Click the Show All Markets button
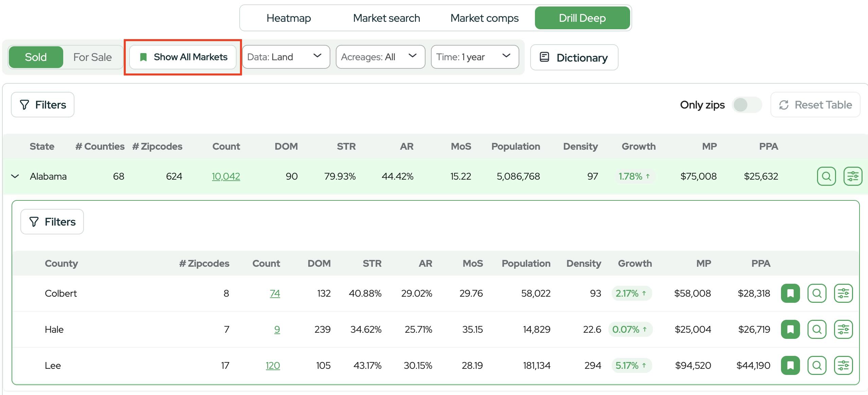 183,57
